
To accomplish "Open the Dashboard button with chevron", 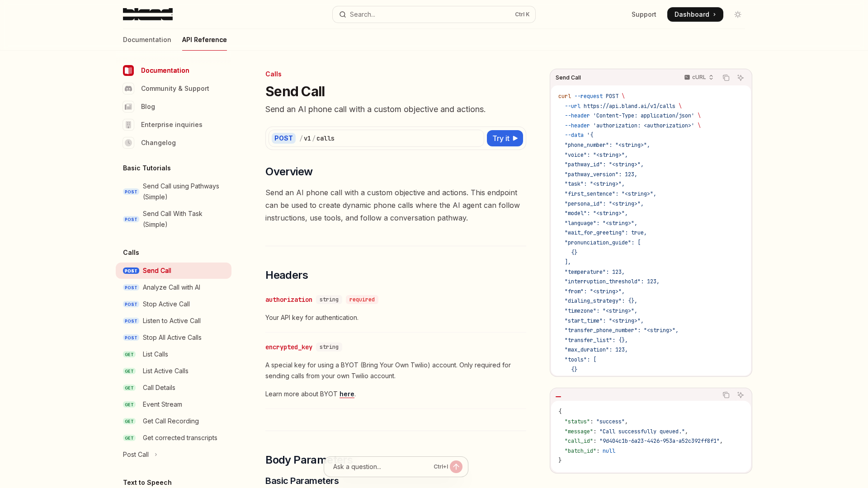I will pos(695,14).
